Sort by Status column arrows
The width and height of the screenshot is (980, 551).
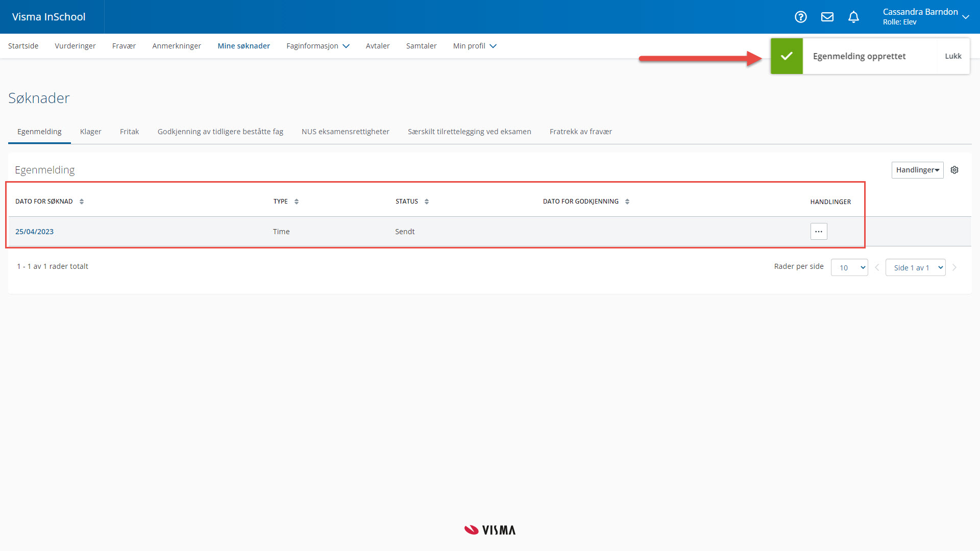point(426,202)
